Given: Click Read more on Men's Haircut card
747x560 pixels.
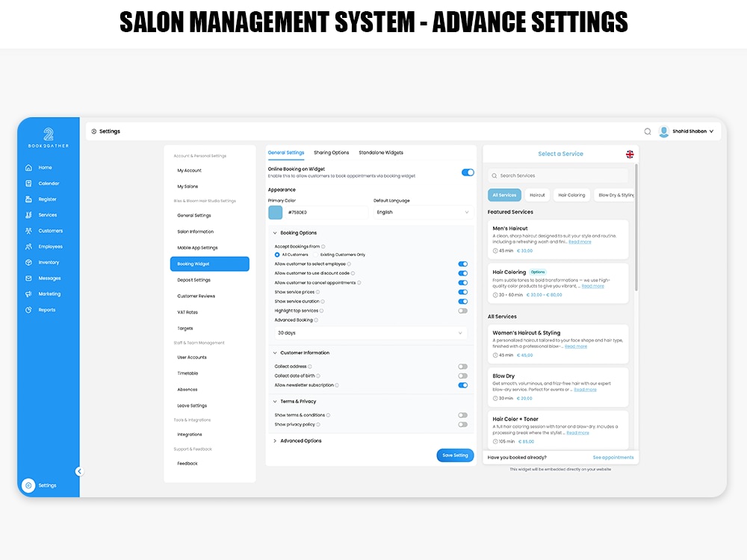Looking at the screenshot, I should click(580, 242).
